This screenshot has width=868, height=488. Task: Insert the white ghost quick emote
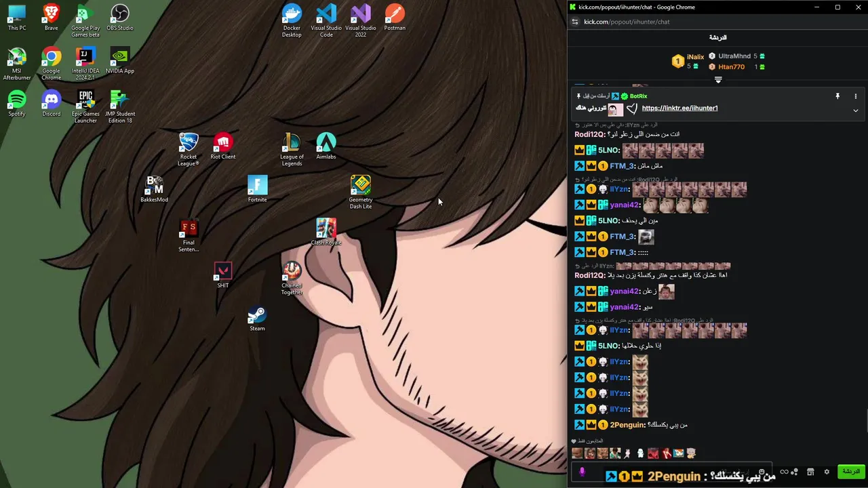click(640, 453)
